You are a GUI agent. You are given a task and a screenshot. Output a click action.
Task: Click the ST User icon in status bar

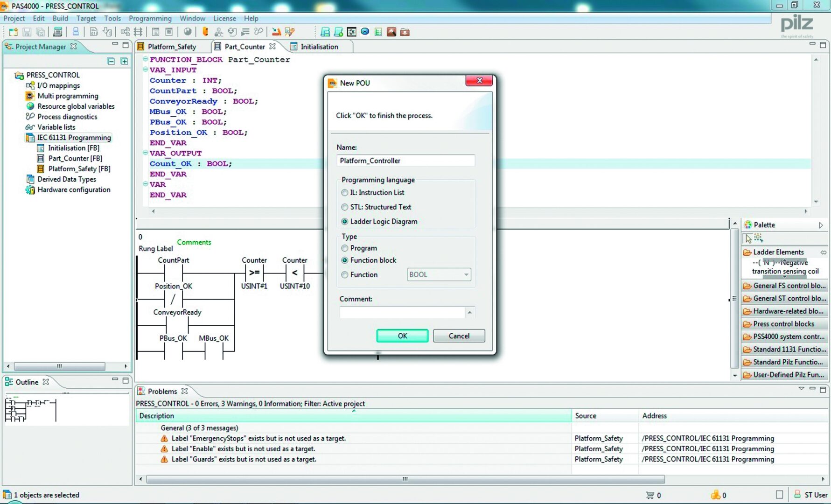(797, 494)
